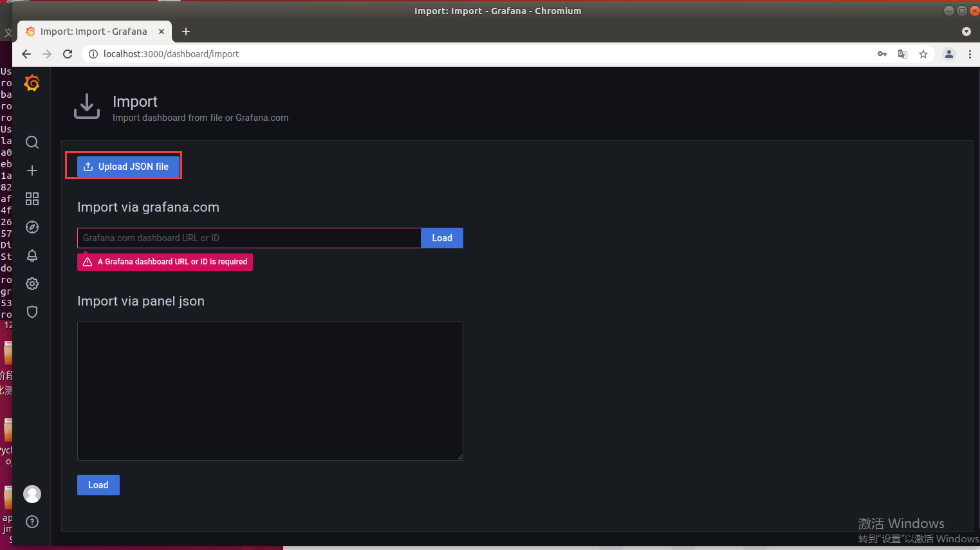Click the translate page icon
Viewport: 980px width, 550px height.
pyautogui.click(x=903, y=54)
